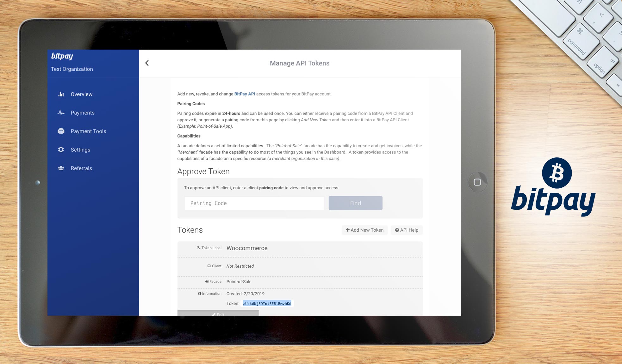Image resolution: width=622 pixels, height=364 pixels.
Task: Click the Edit button below token
Action: pyautogui.click(x=218, y=313)
